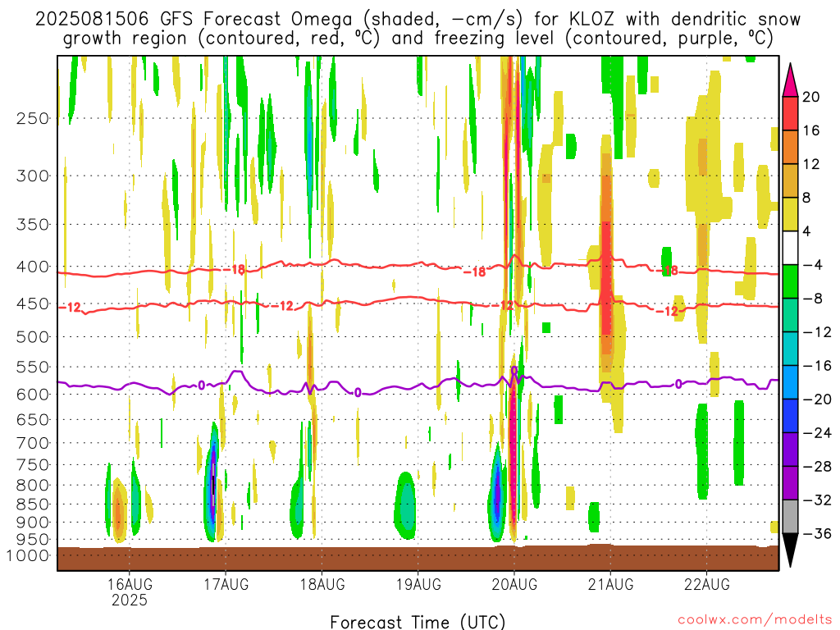Viewport: 840px width, 630px height.
Task: Click the 600 pressure level label
Action: pos(32,395)
